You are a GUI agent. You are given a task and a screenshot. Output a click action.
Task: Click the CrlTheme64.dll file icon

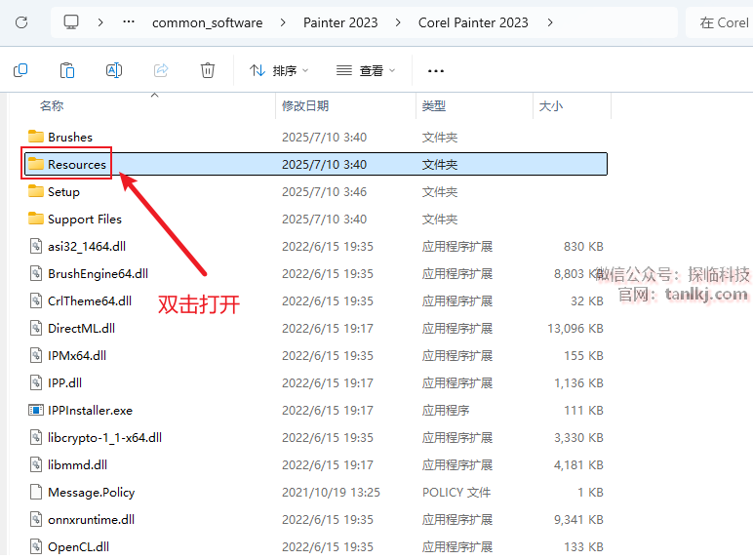click(35, 301)
